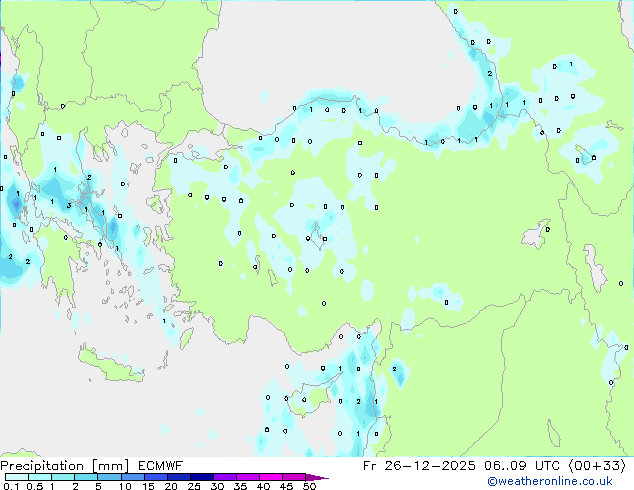Click the legend value '0.1'
This screenshot has height=490, width=634.
pyautogui.click(x=11, y=486)
